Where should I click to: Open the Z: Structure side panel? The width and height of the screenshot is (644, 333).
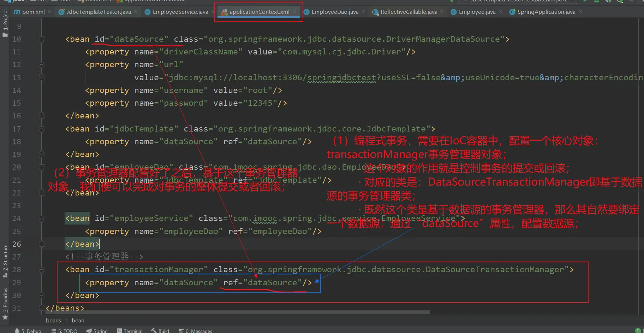click(5, 261)
